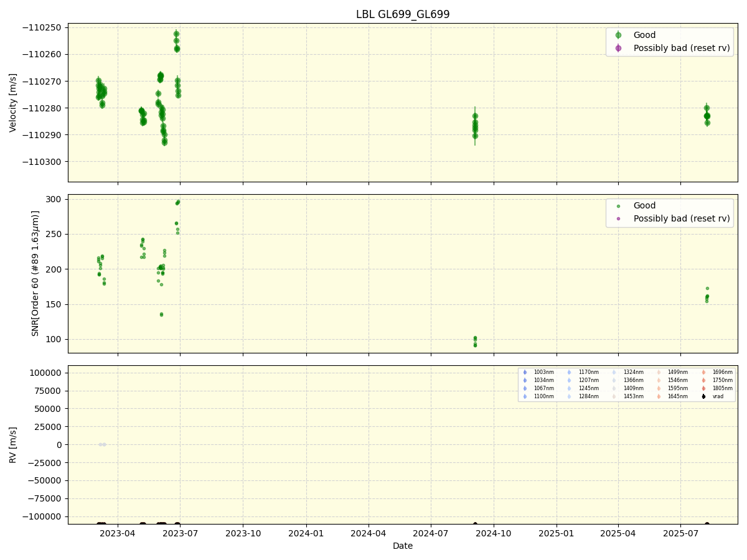Select Good legend entry in SNR panel

pos(644,206)
